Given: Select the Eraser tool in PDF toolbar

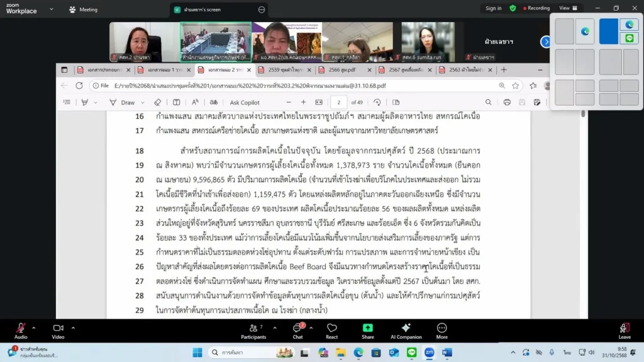Looking at the screenshot, I should 158,102.
